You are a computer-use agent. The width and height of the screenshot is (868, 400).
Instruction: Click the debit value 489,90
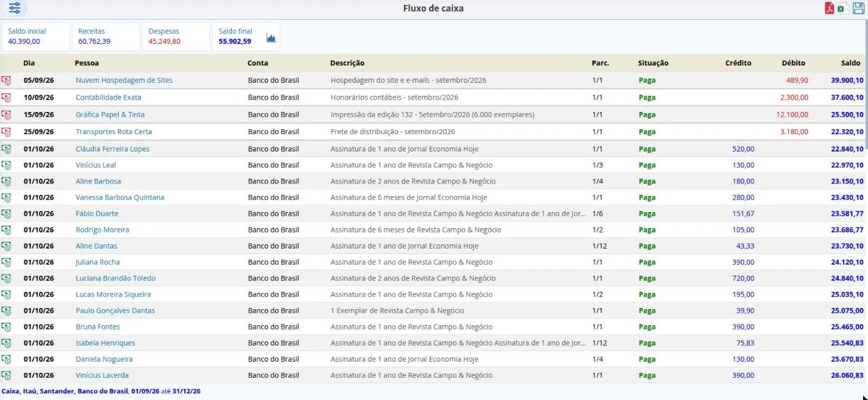pos(797,80)
